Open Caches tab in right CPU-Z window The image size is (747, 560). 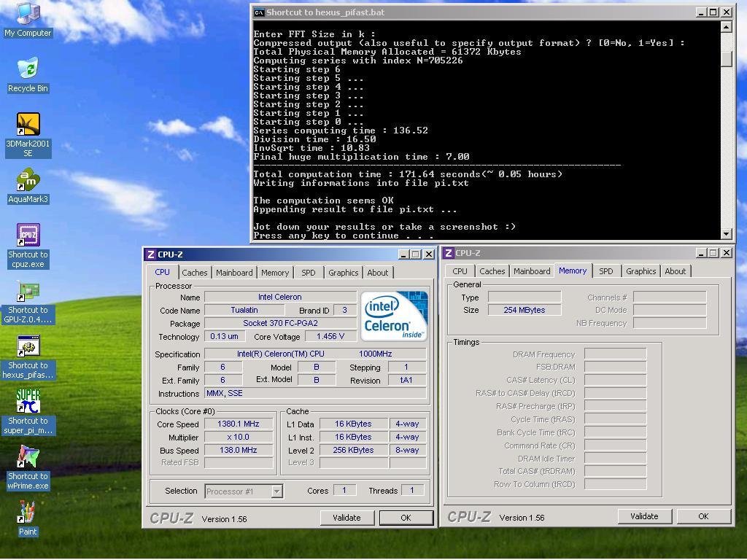[492, 271]
